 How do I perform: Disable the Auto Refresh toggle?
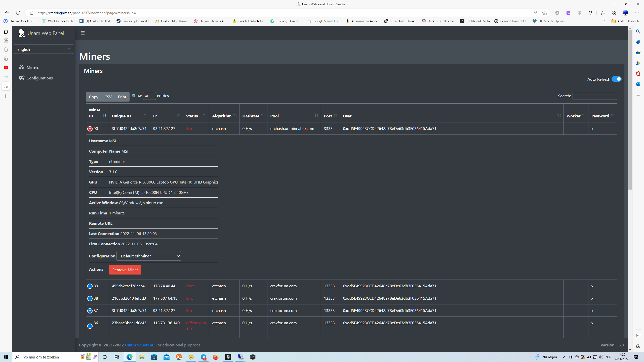616,79
